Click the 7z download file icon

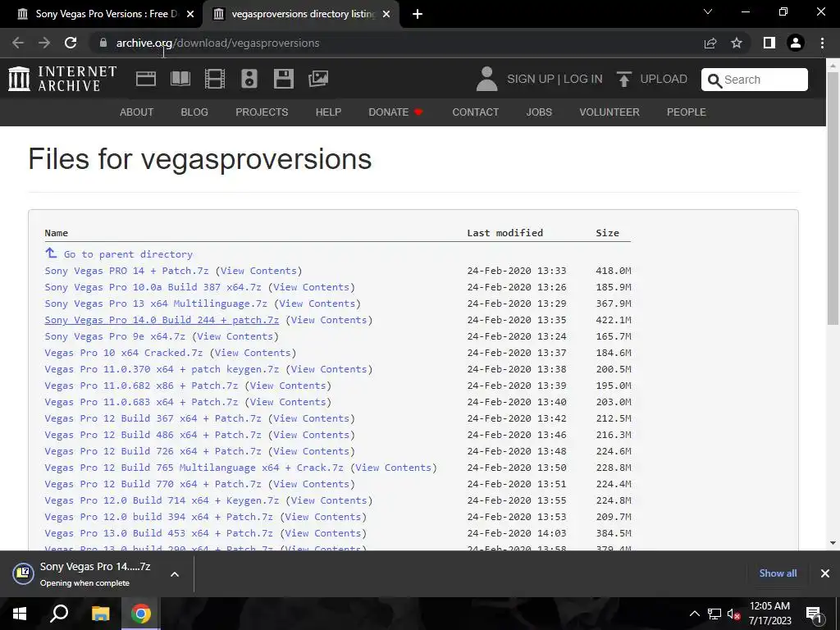[x=23, y=573]
